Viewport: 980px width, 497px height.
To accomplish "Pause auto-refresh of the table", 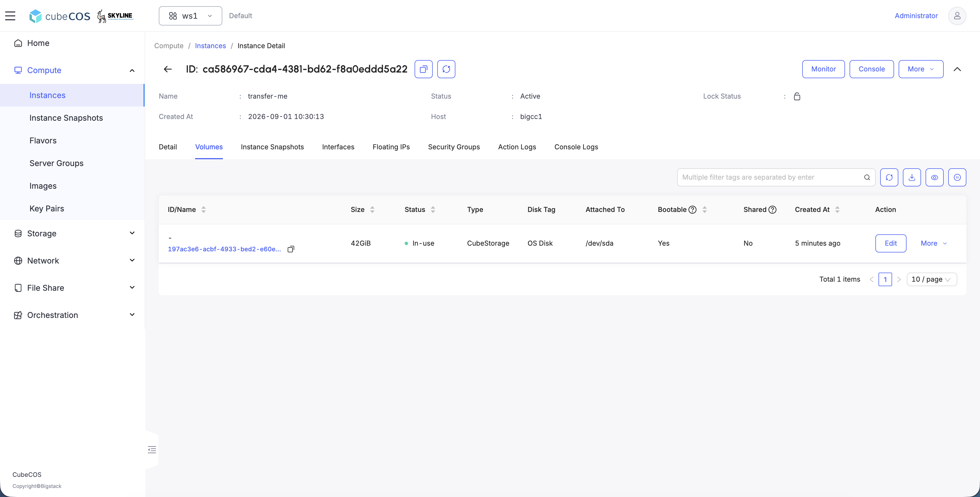I will (x=957, y=177).
